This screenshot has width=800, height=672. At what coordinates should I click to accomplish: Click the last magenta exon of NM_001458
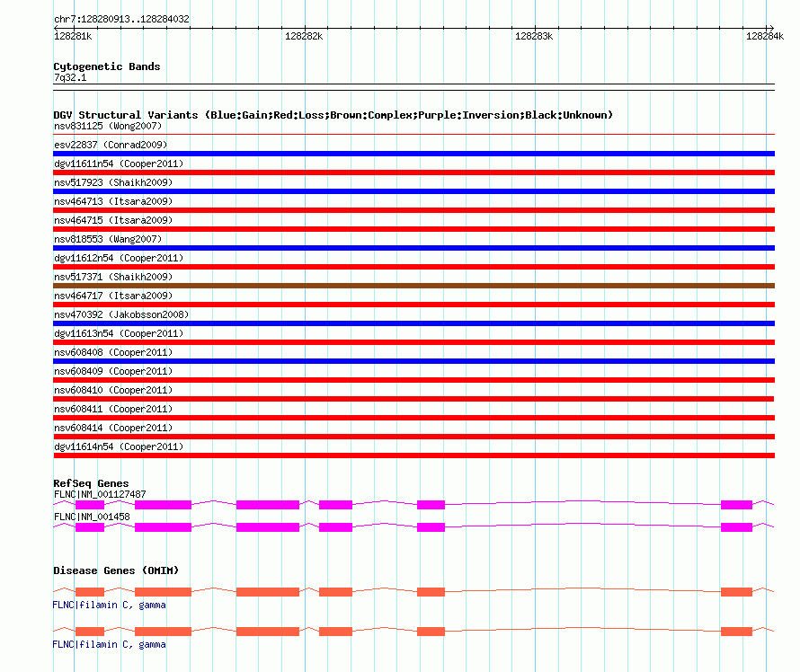[x=736, y=527]
